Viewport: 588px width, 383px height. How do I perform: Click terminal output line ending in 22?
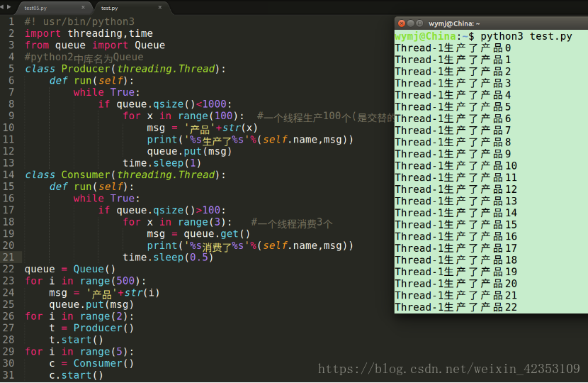[456, 308]
